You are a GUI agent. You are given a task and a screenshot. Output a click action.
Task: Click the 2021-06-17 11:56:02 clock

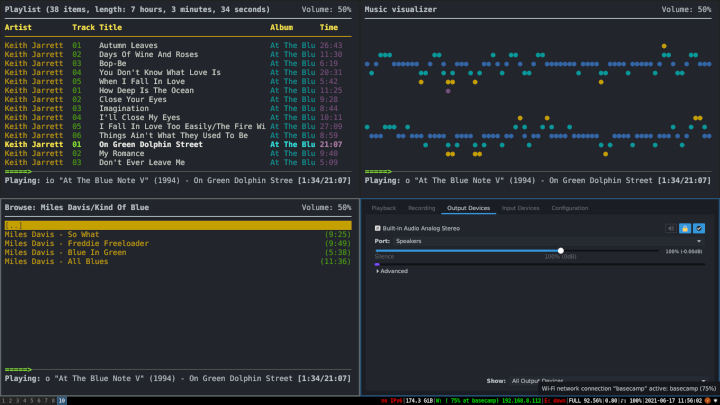pyautogui.click(x=674, y=401)
